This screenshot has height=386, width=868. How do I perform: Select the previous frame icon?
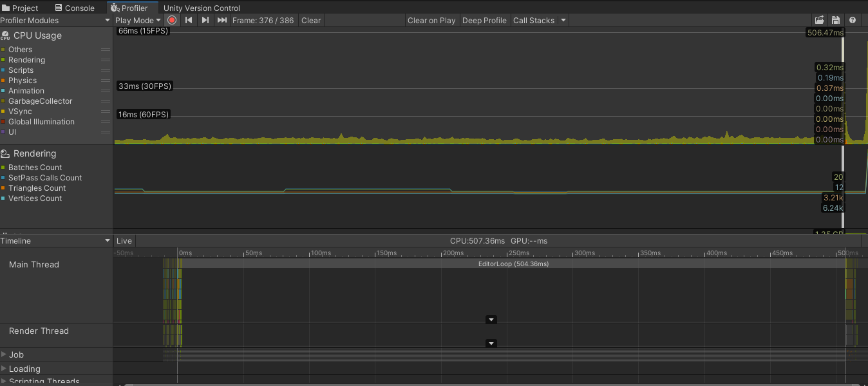click(x=188, y=20)
